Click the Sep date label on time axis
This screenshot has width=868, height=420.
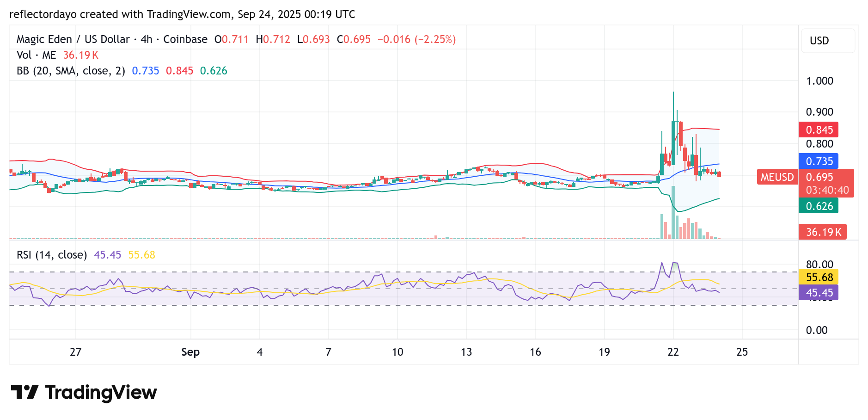click(x=190, y=352)
